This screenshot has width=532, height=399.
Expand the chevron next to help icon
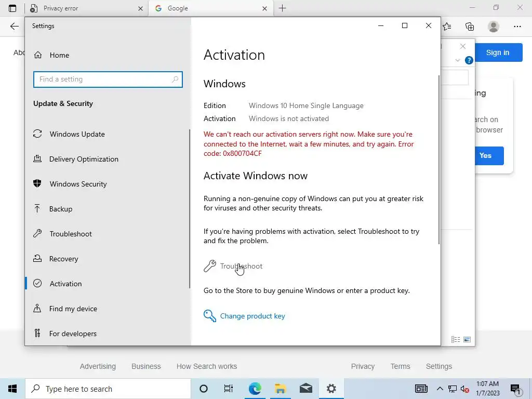[457, 60]
